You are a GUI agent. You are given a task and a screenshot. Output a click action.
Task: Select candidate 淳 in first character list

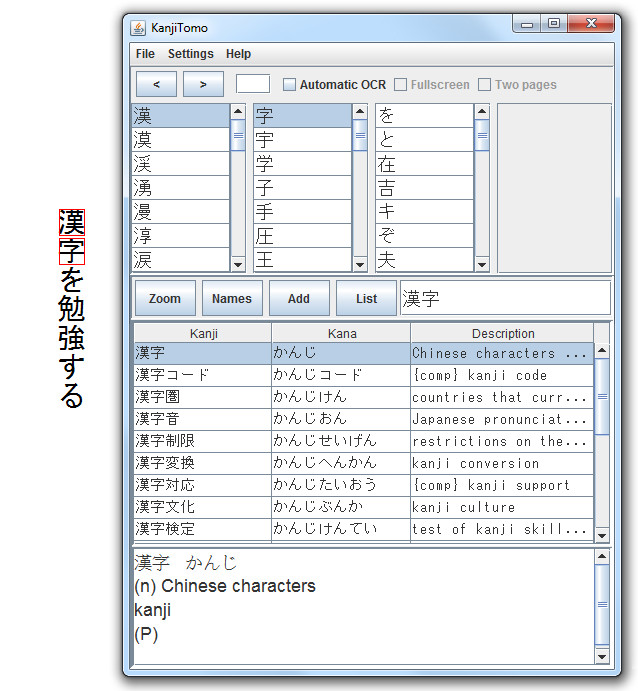click(x=180, y=235)
